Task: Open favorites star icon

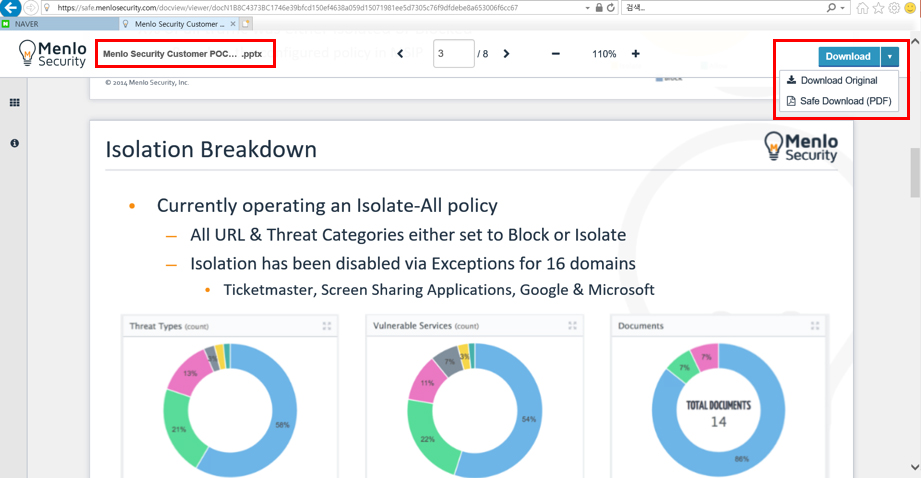Action: tap(878, 8)
